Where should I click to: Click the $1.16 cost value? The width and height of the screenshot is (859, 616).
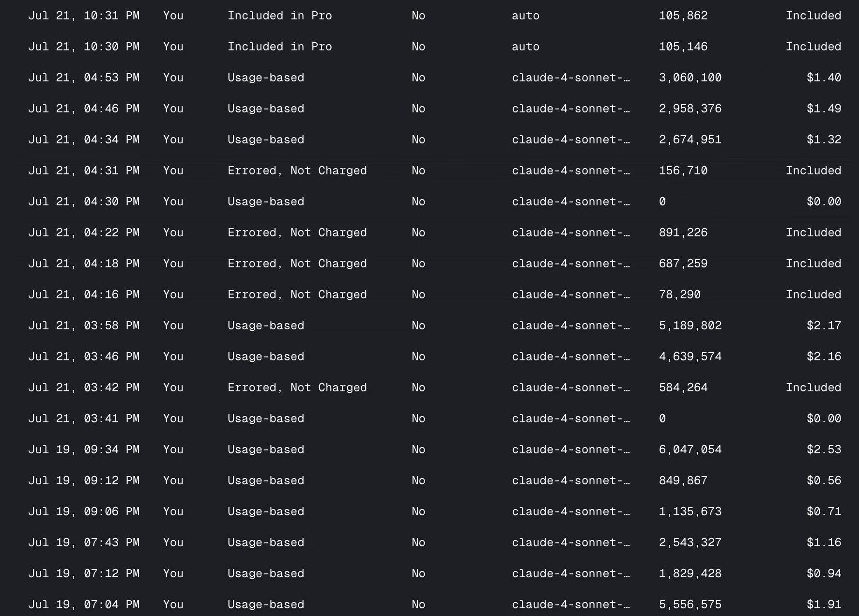pos(824,542)
